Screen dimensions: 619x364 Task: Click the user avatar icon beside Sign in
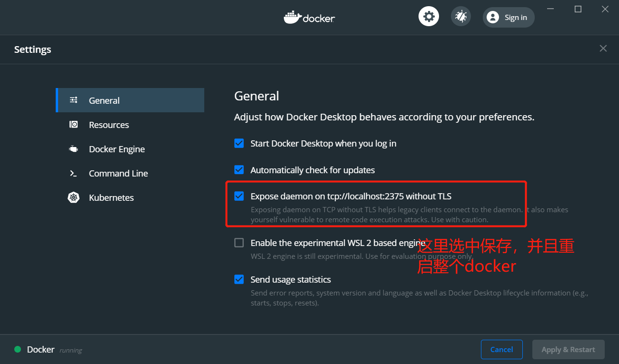coord(492,17)
